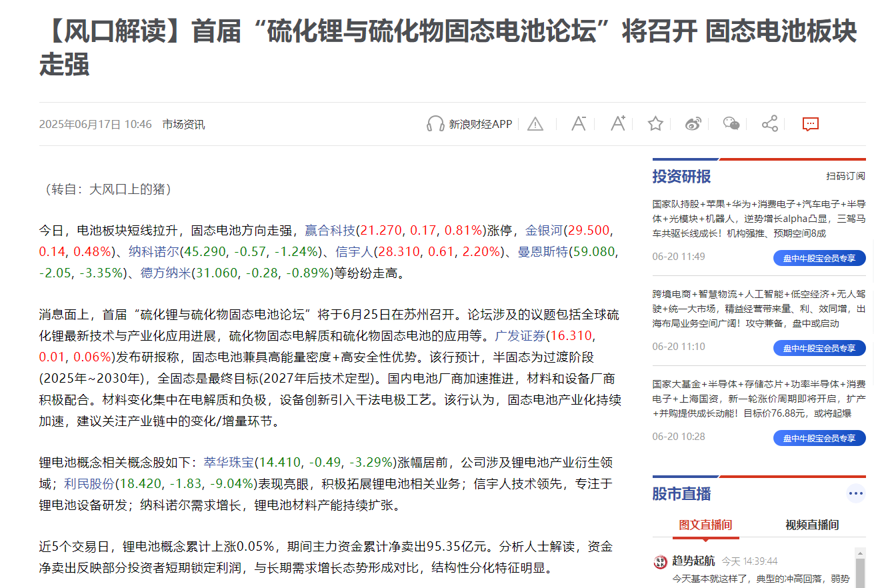Open 利民股份 stock link
Screen dimensions: 874x588
point(90,483)
